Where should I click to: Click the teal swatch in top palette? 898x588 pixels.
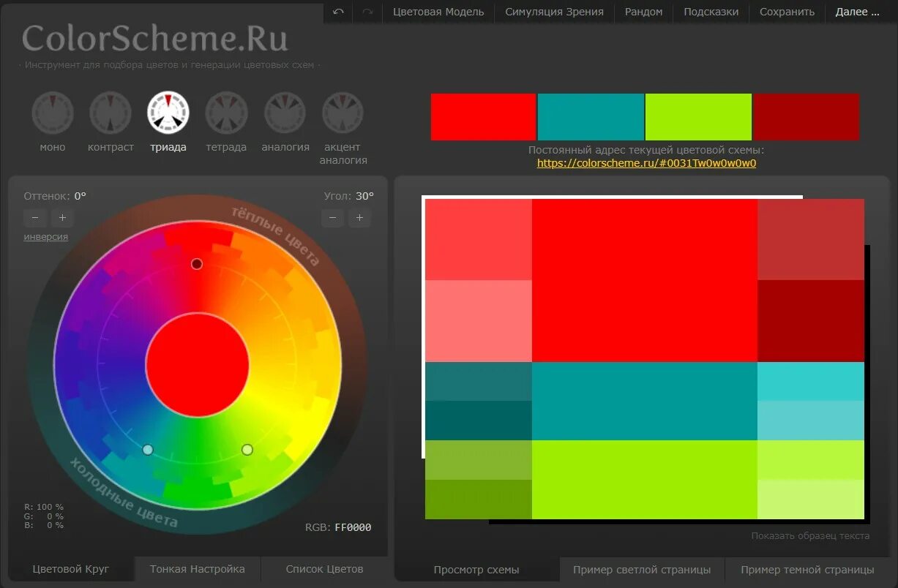tap(591, 117)
